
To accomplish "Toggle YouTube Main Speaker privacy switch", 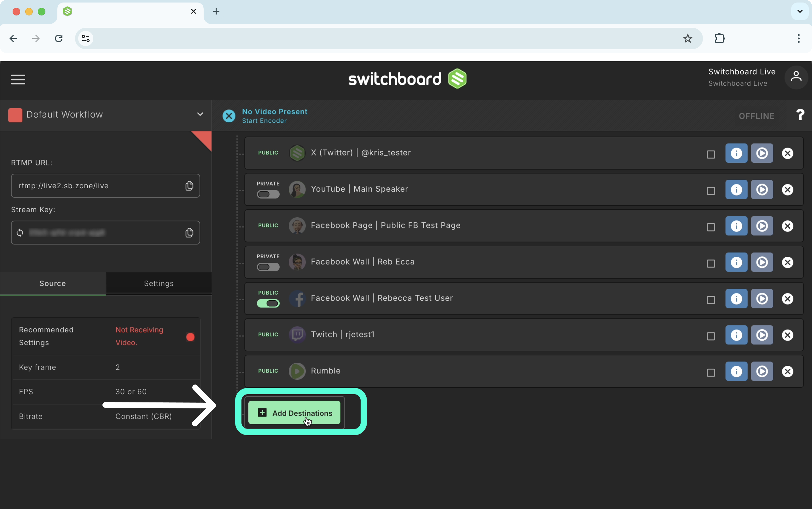I will pyautogui.click(x=268, y=194).
